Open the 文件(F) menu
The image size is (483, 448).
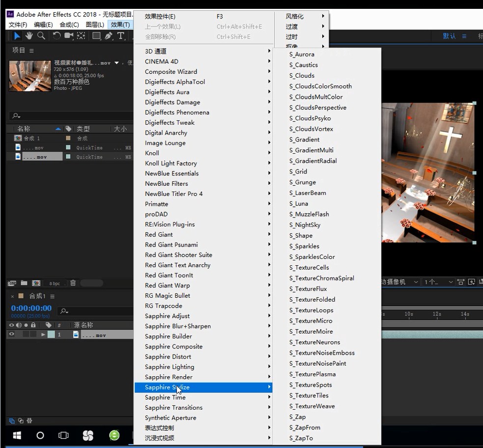click(x=18, y=25)
